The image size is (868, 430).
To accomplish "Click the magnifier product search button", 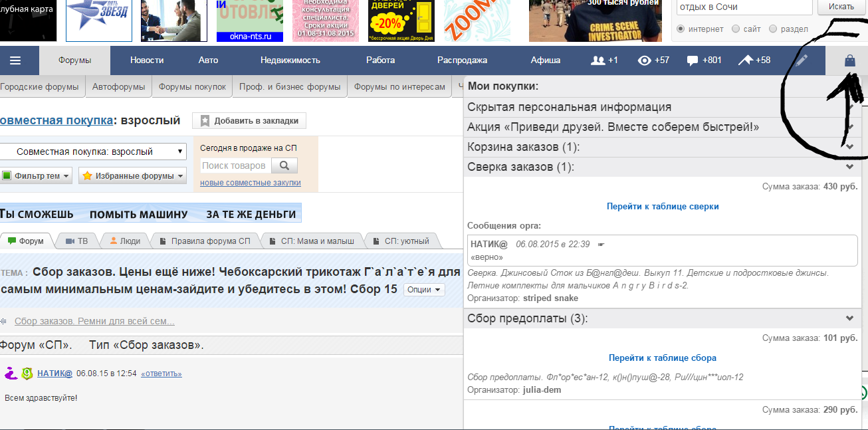I will [284, 165].
